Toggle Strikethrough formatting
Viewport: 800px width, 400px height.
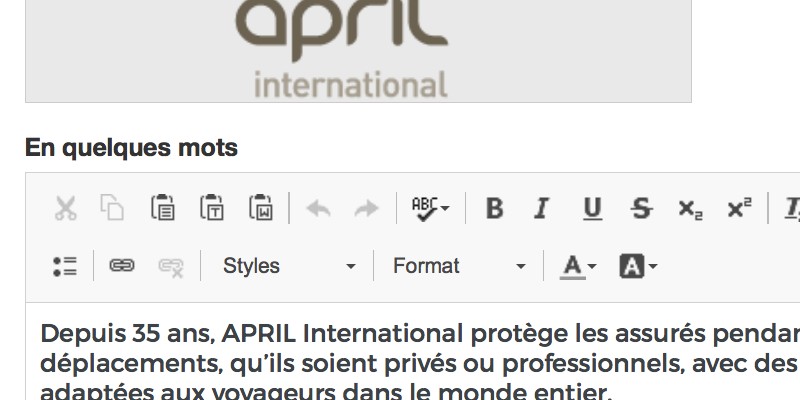point(641,209)
